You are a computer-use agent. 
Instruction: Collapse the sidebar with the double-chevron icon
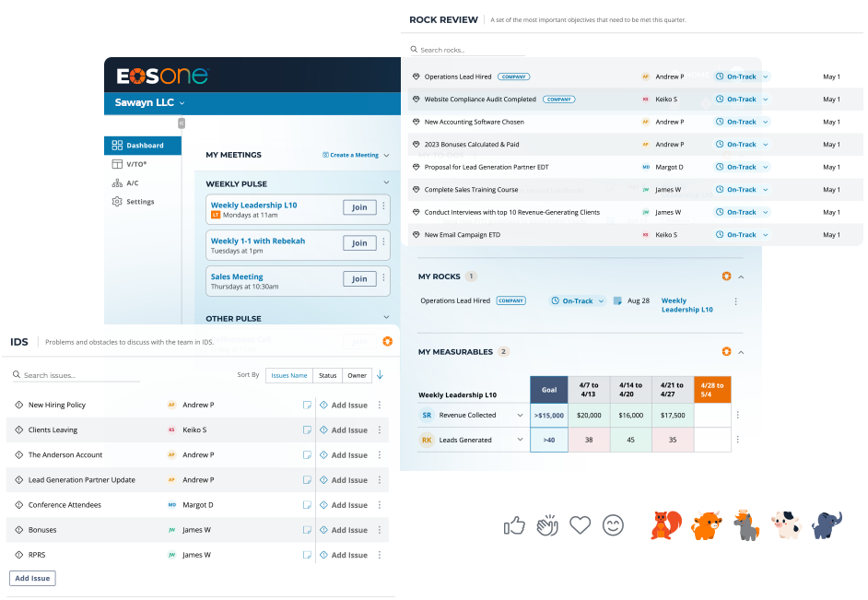181,123
